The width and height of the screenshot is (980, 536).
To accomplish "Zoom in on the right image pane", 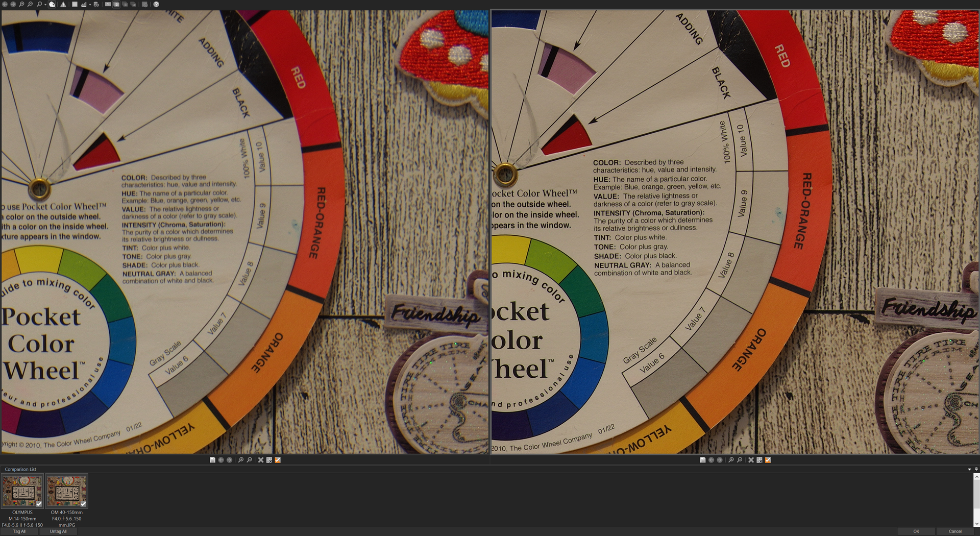I will [x=731, y=460].
